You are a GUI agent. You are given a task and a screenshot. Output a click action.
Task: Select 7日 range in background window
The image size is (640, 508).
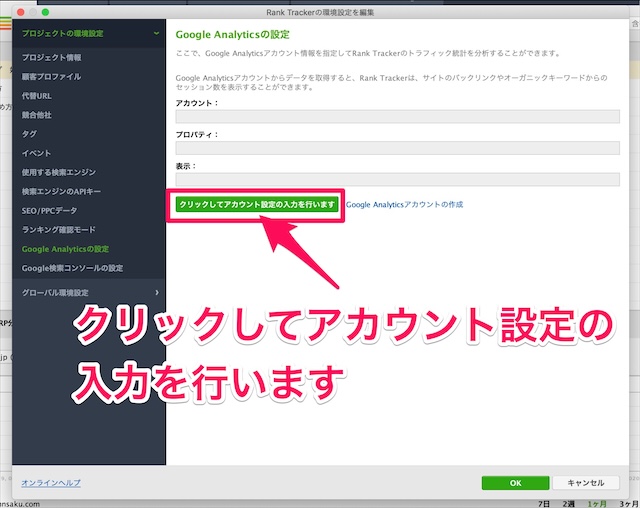pyautogui.click(x=544, y=504)
